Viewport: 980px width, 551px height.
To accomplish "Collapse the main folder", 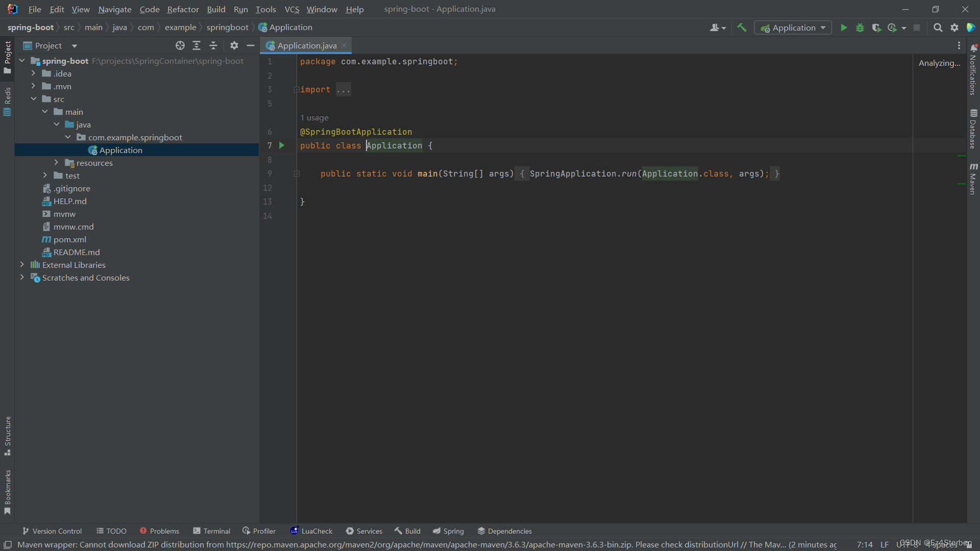I will (x=45, y=112).
